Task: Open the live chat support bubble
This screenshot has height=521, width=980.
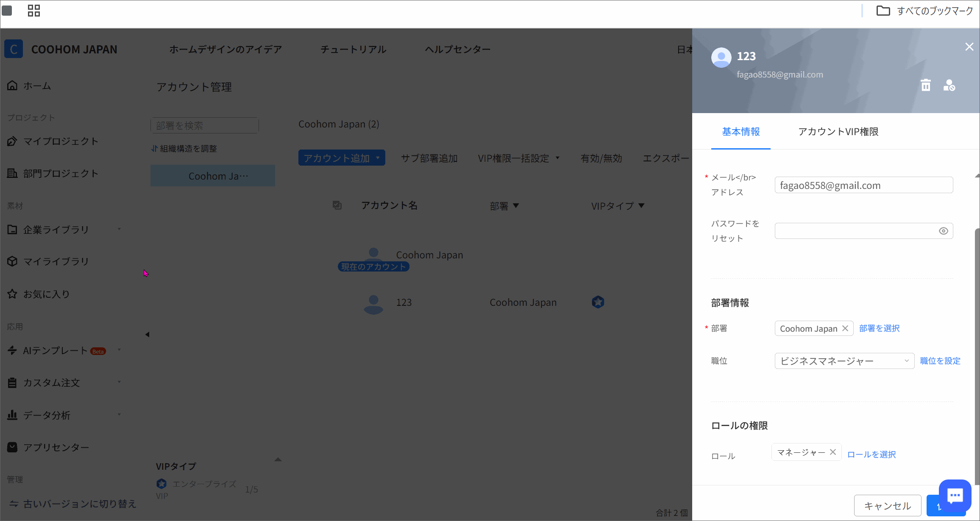Action: coord(955,495)
